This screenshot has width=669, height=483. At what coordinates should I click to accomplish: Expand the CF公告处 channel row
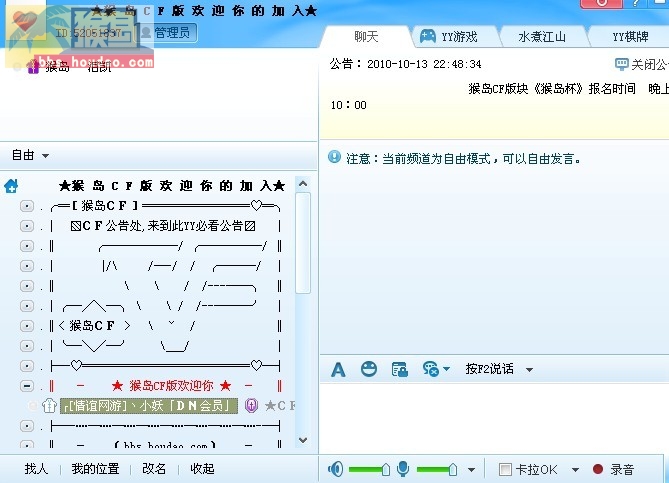pyautogui.click(x=27, y=225)
